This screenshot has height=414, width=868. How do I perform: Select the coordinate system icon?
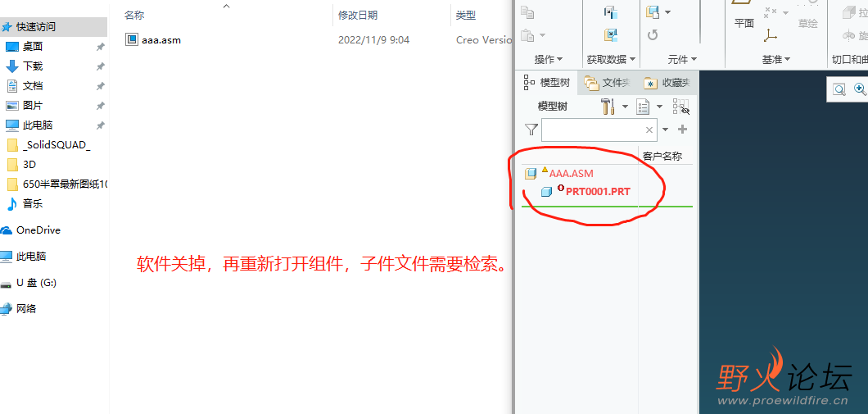pyautogui.click(x=770, y=36)
